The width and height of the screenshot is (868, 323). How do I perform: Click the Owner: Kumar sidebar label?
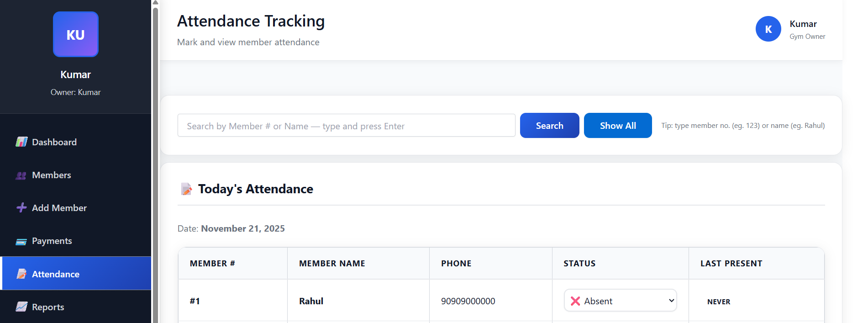click(76, 92)
